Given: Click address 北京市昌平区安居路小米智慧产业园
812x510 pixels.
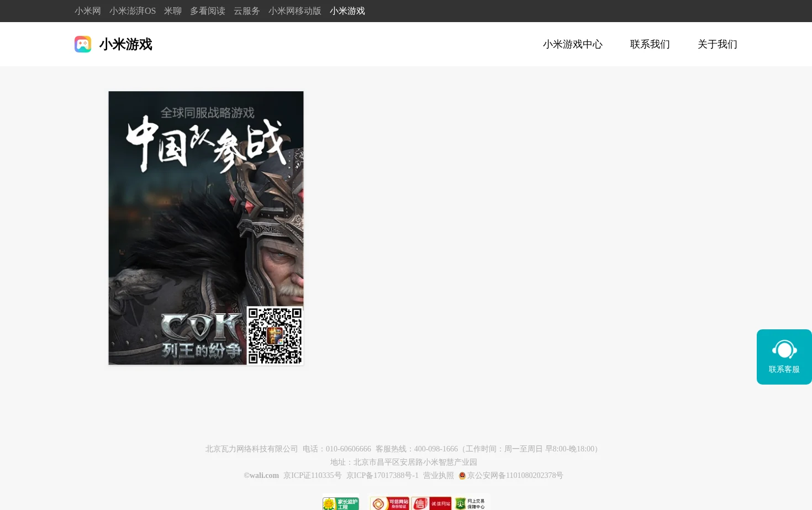Looking at the screenshot, I should click(415, 462).
